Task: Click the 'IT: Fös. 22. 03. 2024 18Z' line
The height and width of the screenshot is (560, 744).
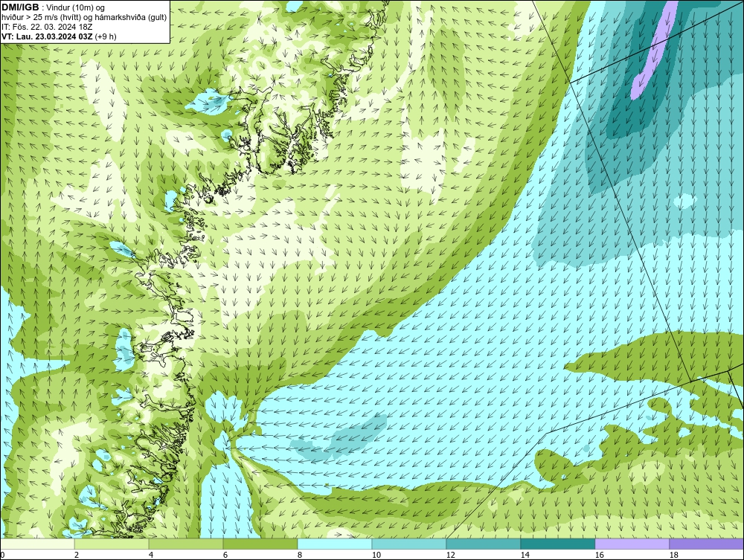Action: [47, 27]
